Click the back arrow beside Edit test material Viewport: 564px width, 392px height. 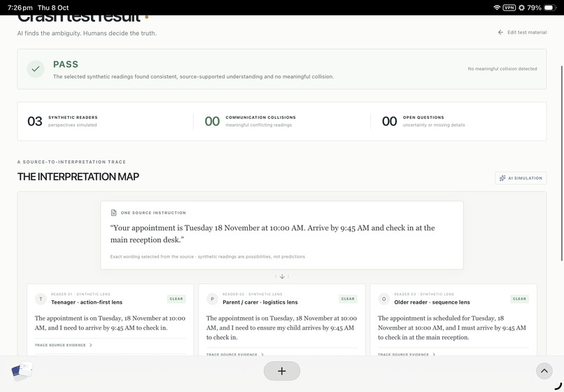coord(500,32)
